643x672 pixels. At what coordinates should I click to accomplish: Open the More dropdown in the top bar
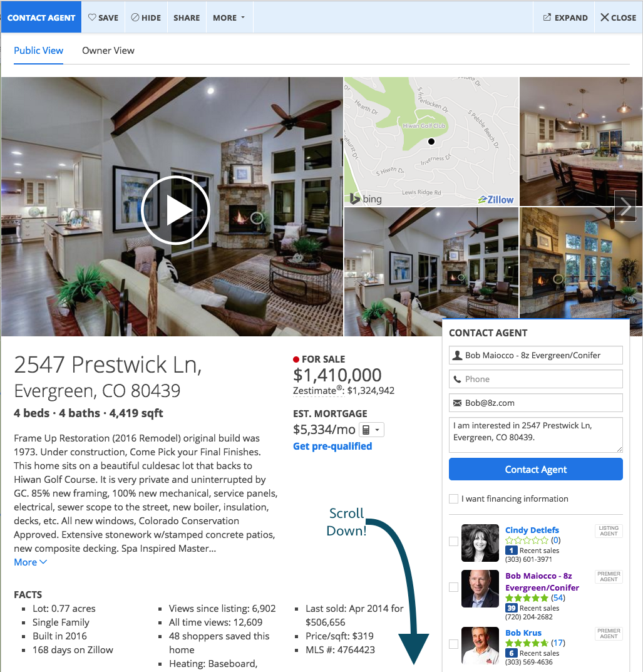[x=229, y=18]
